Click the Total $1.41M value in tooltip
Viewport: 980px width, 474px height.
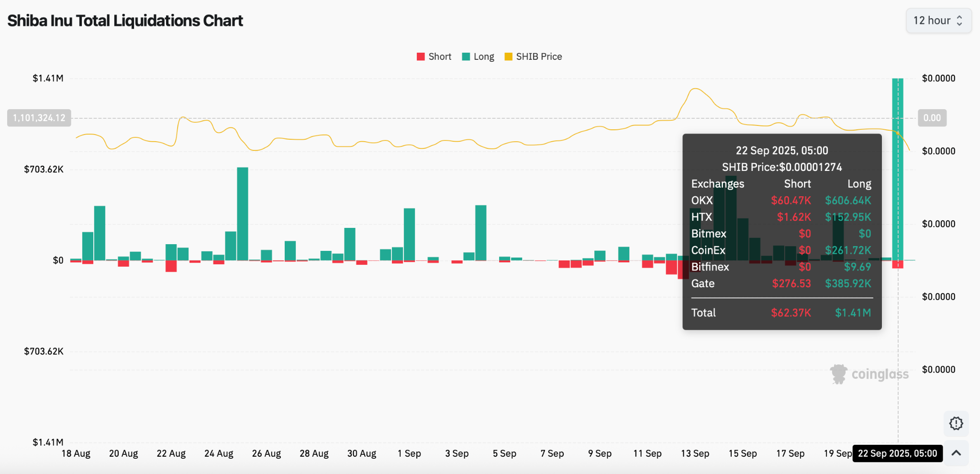click(853, 313)
